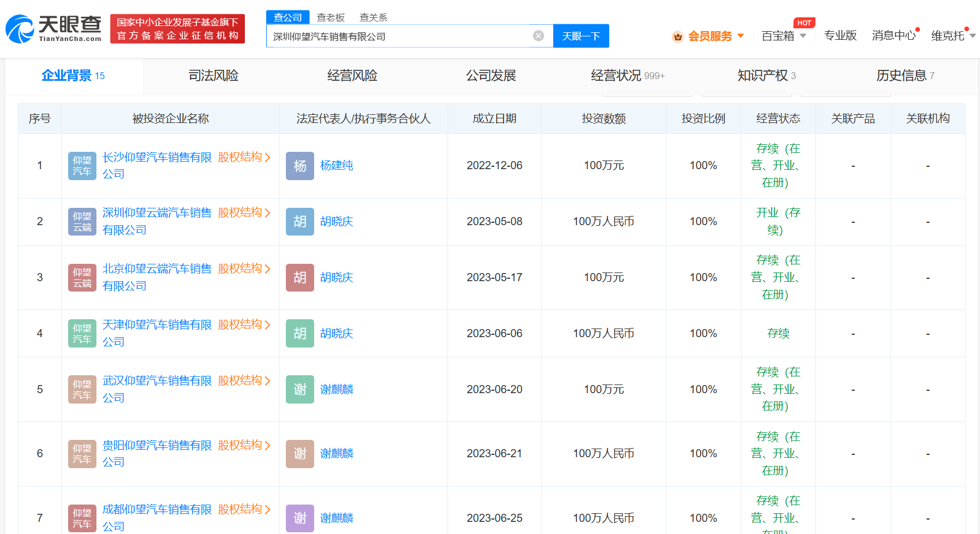Click the 胡 avatar in the 北京仰望云端 row
980x534 pixels.
tap(300, 278)
